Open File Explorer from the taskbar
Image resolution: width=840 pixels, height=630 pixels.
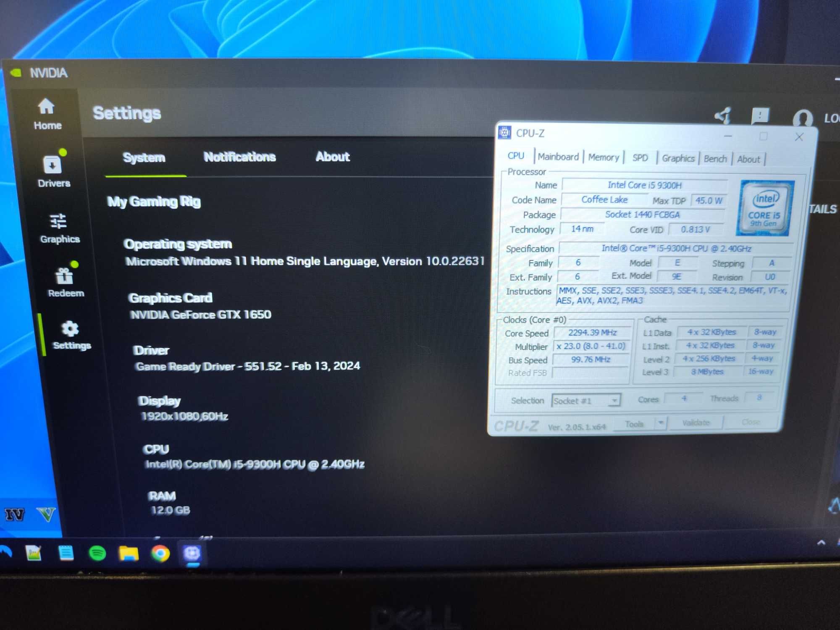tap(129, 553)
